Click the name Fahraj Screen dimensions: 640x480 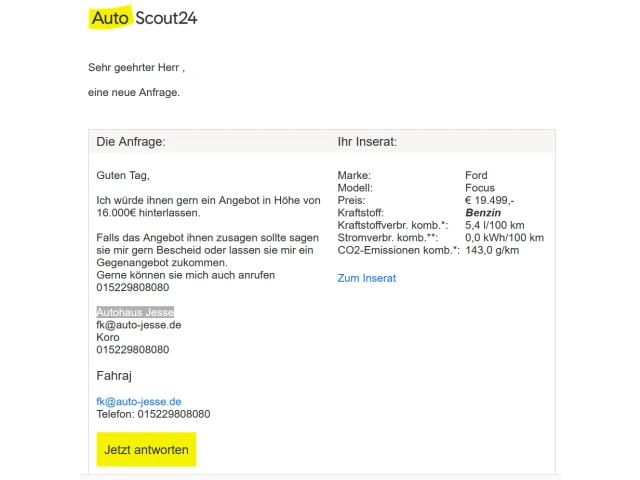click(114, 376)
